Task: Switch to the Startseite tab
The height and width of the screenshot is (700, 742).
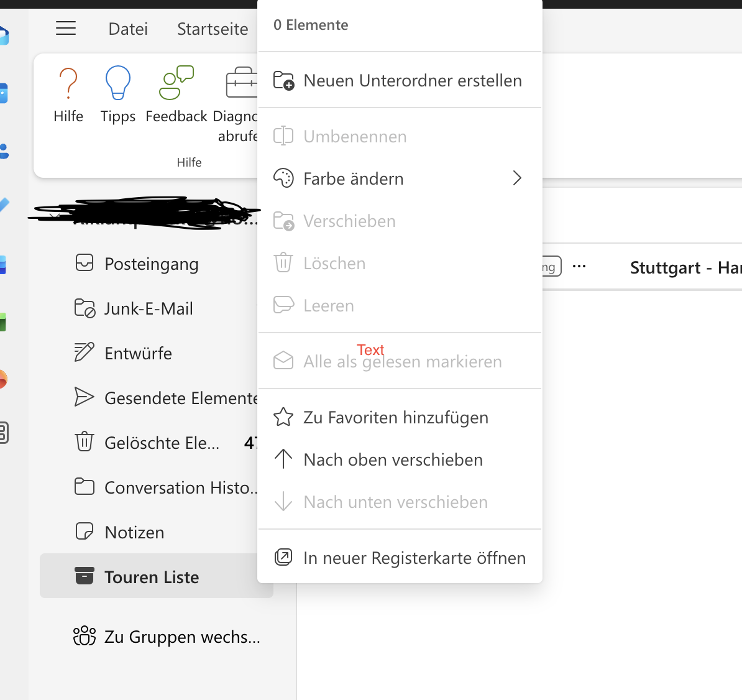Action: (213, 29)
